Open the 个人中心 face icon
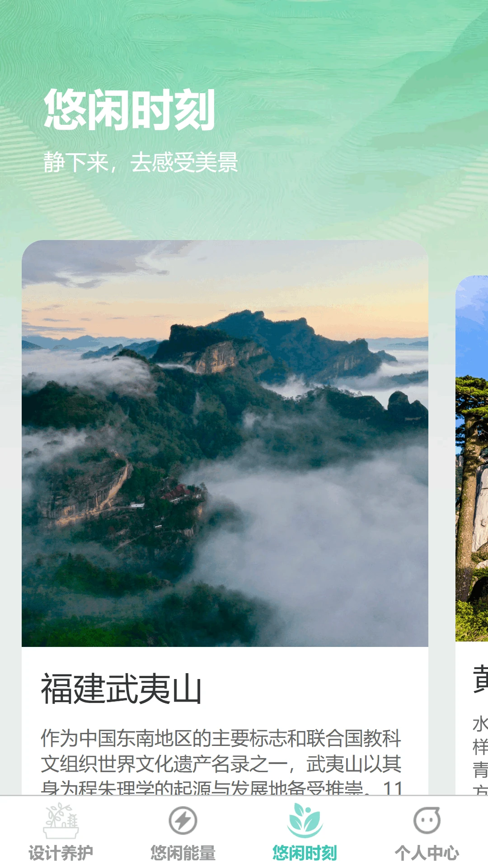Image resolution: width=488 pixels, height=868 pixels. point(427,820)
